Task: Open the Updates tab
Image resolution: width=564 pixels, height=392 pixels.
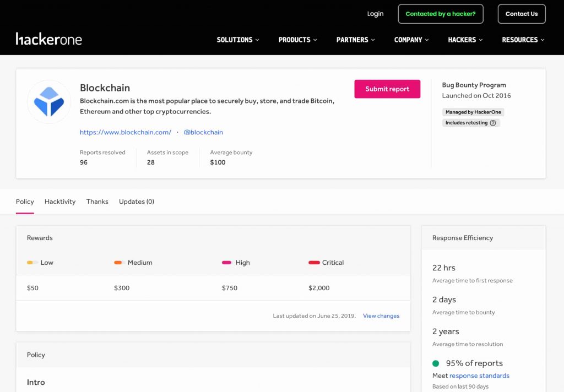Action: coord(136,202)
